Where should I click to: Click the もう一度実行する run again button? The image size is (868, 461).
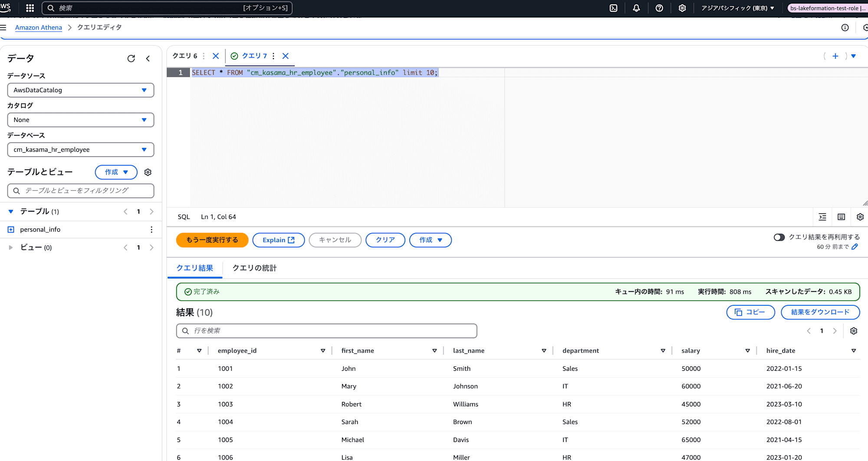(x=212, y=240)
